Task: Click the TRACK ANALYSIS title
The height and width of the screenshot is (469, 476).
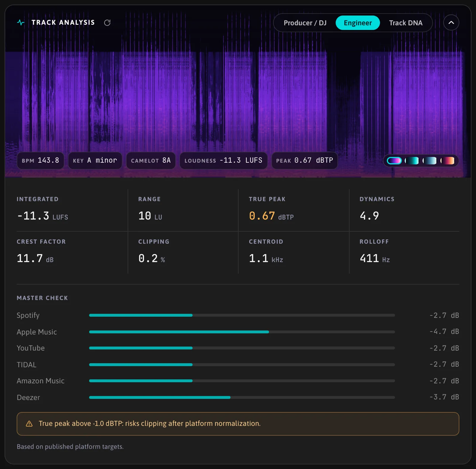Action: click(x=63, y=23)
